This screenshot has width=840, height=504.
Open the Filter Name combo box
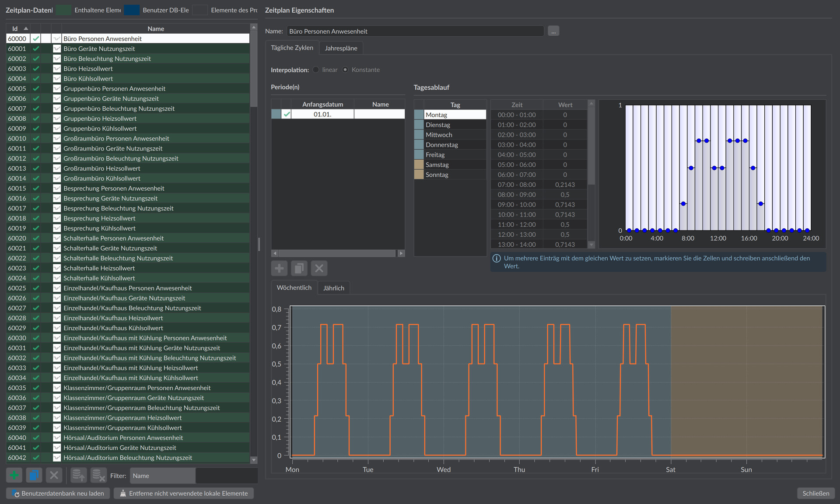[x=163, y=476]
